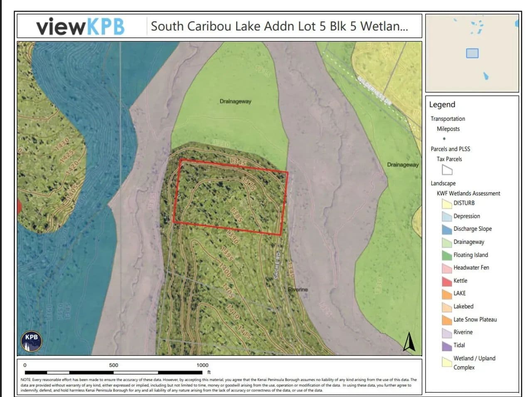Image resolution: width=532 pixels, height=397 pixels.
Task: Click the Floating Island green legend swatch
Action: pos(447,255)
